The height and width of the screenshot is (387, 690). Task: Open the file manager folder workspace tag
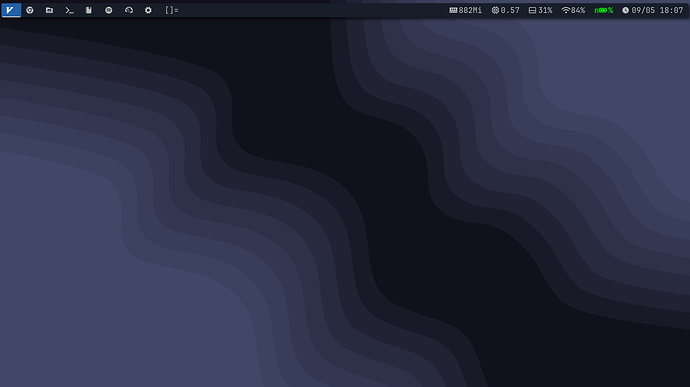point(49,10)
